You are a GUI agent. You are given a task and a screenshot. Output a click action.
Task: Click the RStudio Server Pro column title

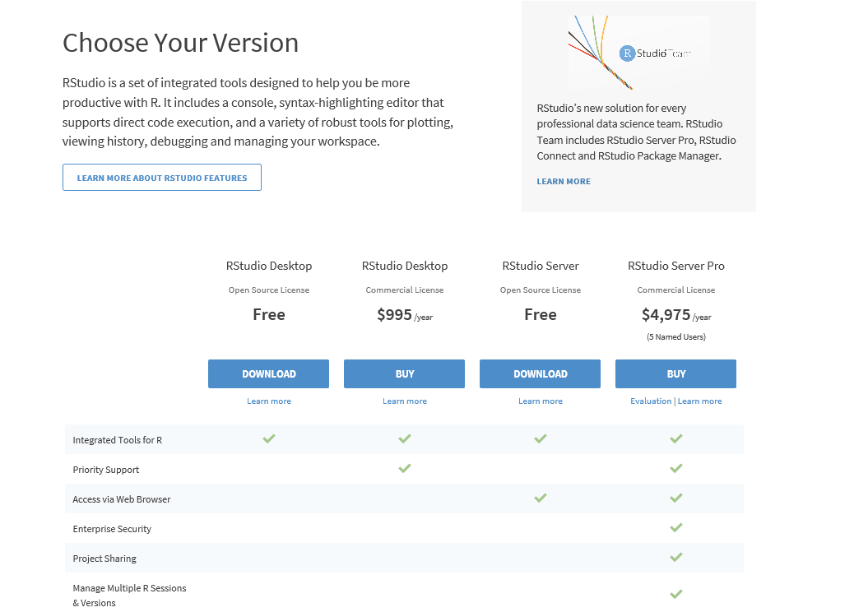[x=676, y=267]
